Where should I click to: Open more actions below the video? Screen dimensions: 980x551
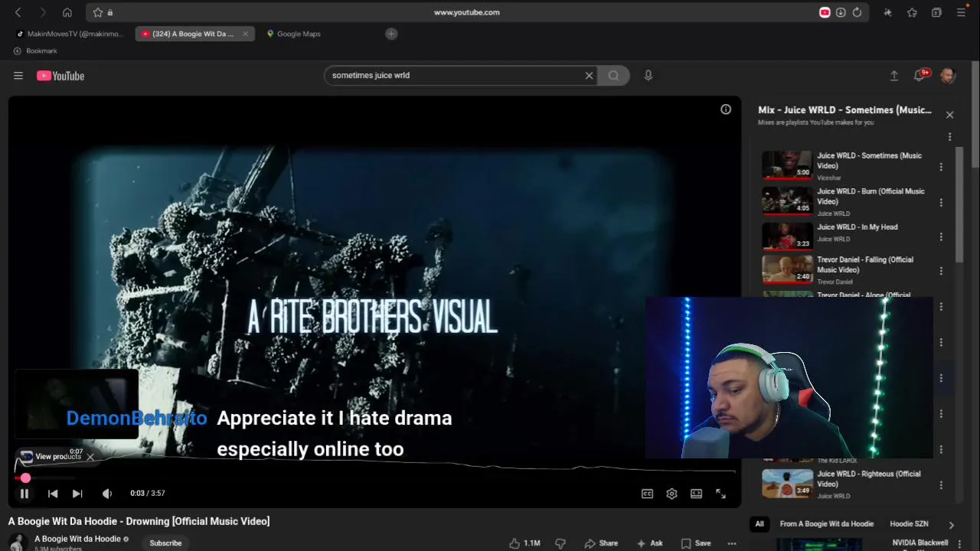(x=732, y=543)
